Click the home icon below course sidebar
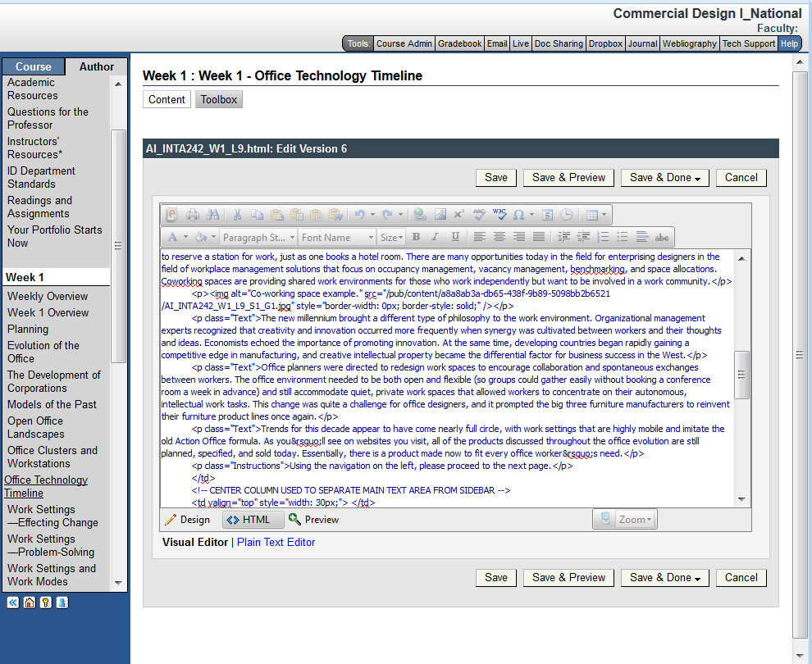The height and width of the screenshot is (664, 812). [30, 603]
